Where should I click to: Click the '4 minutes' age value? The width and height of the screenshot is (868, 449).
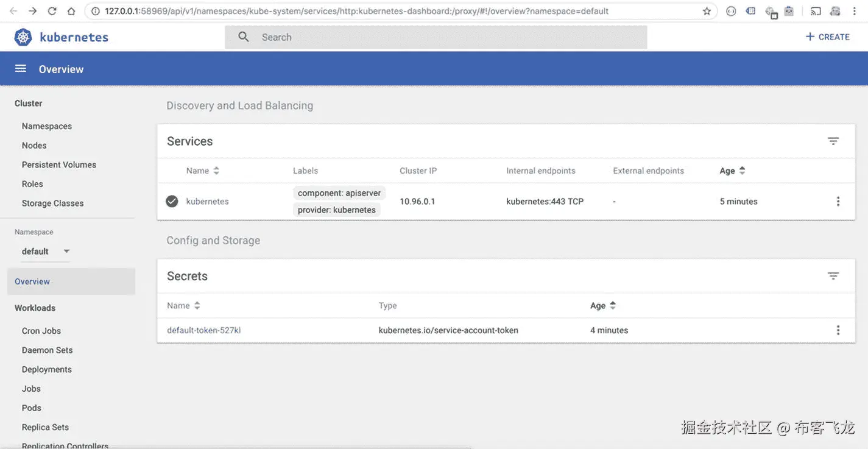609,330
